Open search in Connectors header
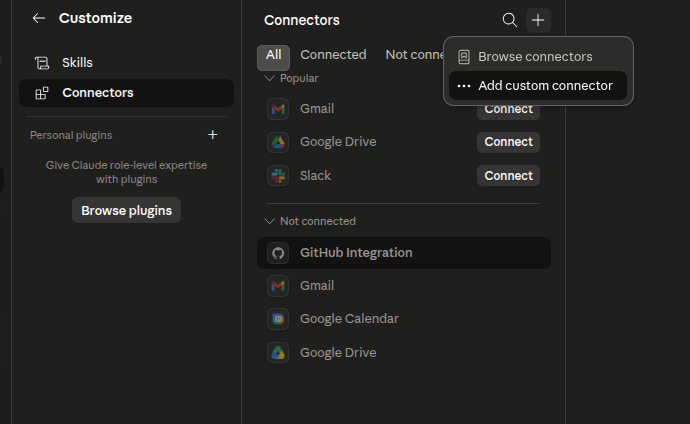 click(510, 20)
